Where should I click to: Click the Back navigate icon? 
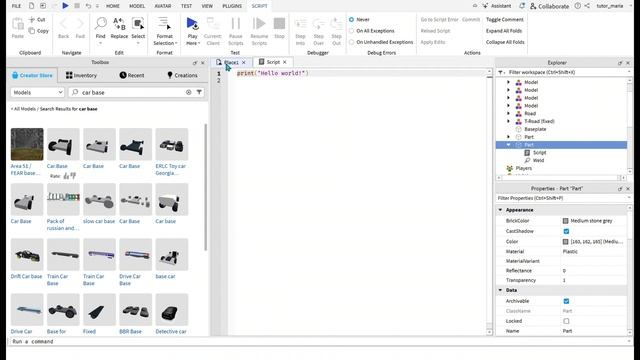tap(63, 24)
